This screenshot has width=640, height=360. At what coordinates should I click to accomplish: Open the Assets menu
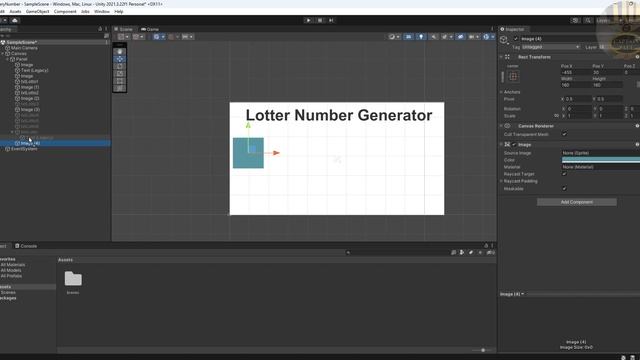coord(15,11)
